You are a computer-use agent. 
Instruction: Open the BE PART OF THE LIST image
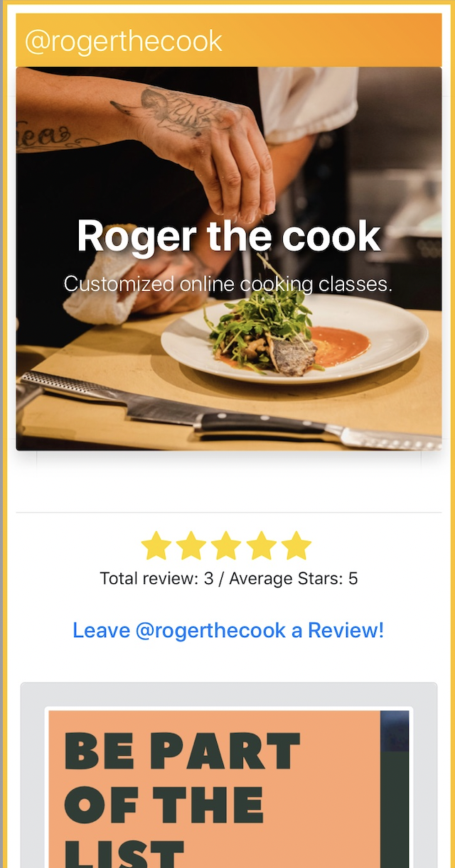tap(229, 788)
